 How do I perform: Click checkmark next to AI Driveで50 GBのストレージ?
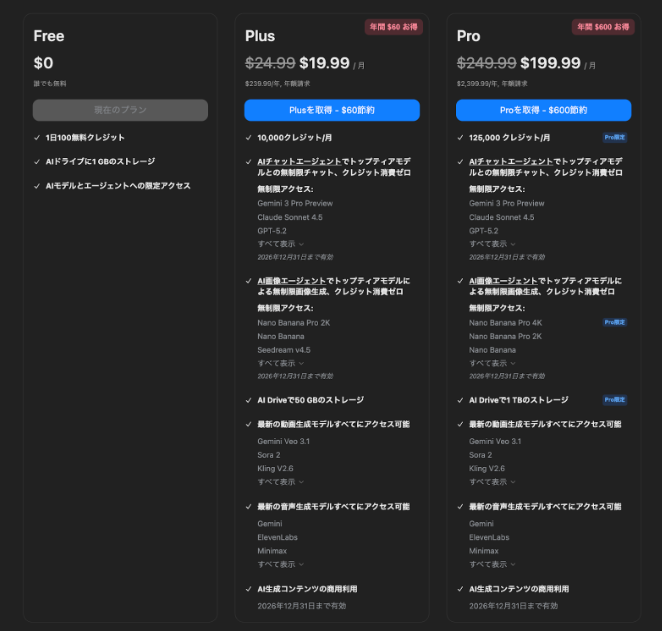tap(249, 400)
